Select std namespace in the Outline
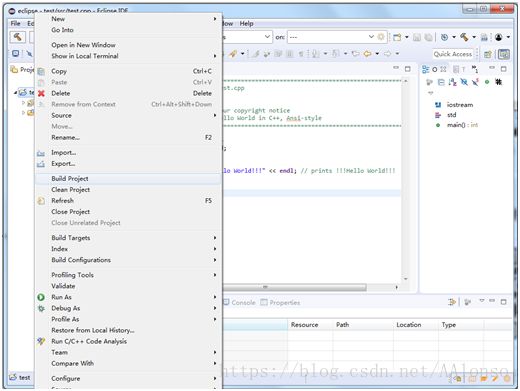Image resolution: width=520 pixels, height=391 pixels. [x=451, y=115]
